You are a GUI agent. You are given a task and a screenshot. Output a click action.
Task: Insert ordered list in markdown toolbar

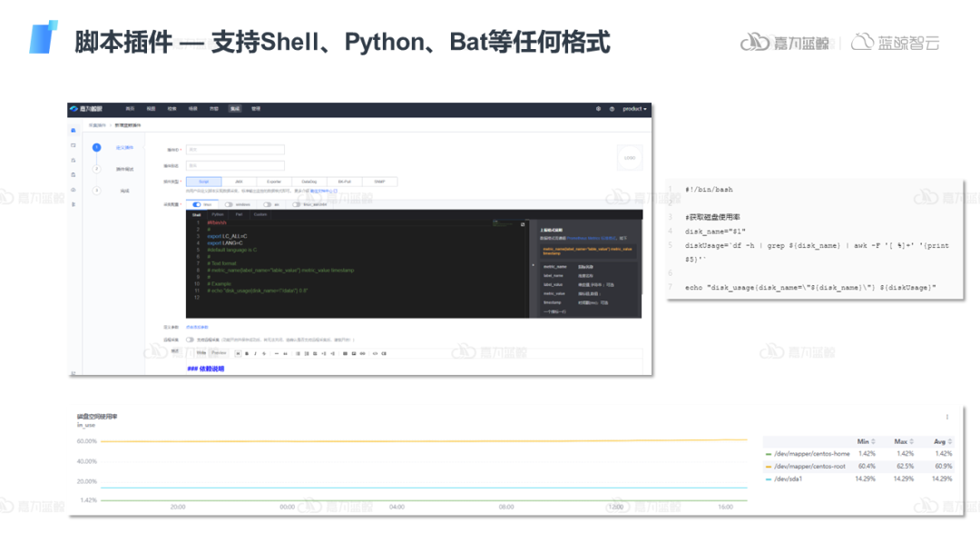(x=307, y=353)
